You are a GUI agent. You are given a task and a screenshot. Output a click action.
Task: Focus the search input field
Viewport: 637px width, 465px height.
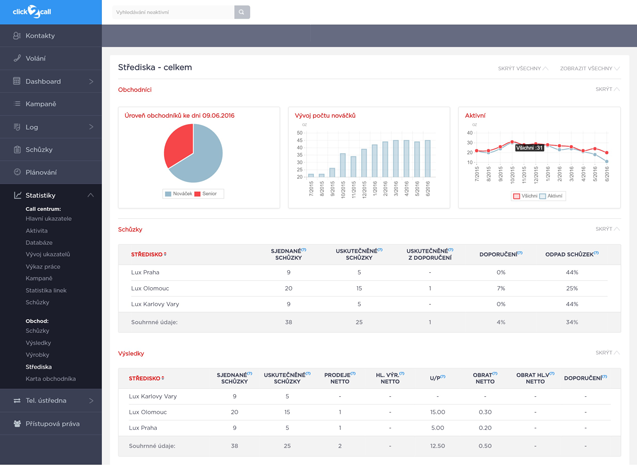(x=172, y=12)
